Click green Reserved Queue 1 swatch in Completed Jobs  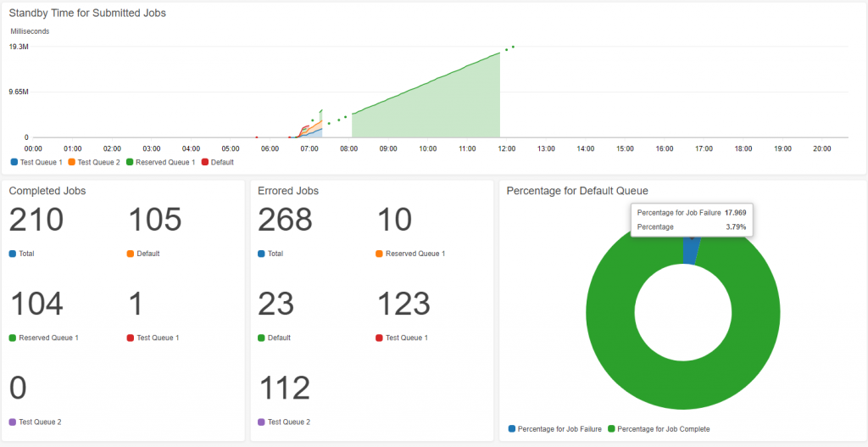[x=13, y=338]
